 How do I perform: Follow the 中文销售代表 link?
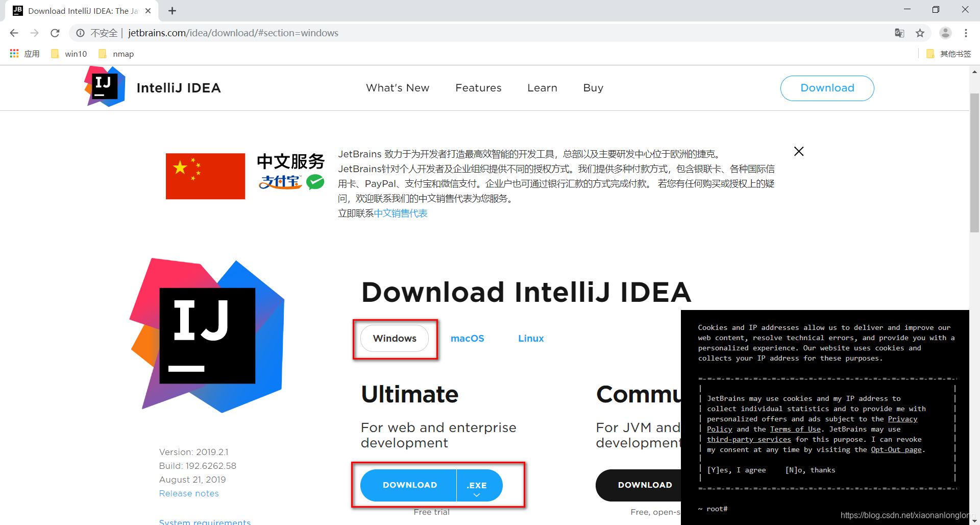401,213
